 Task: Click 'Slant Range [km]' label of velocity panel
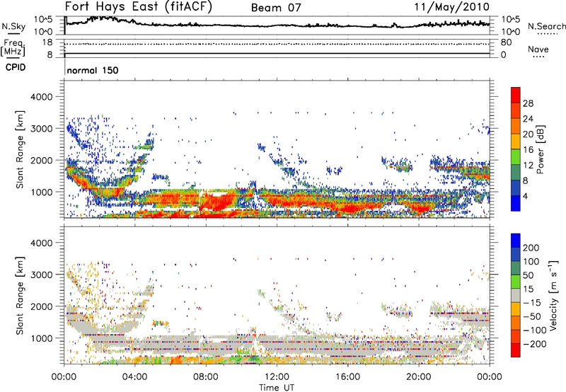(x=20, y=296)
